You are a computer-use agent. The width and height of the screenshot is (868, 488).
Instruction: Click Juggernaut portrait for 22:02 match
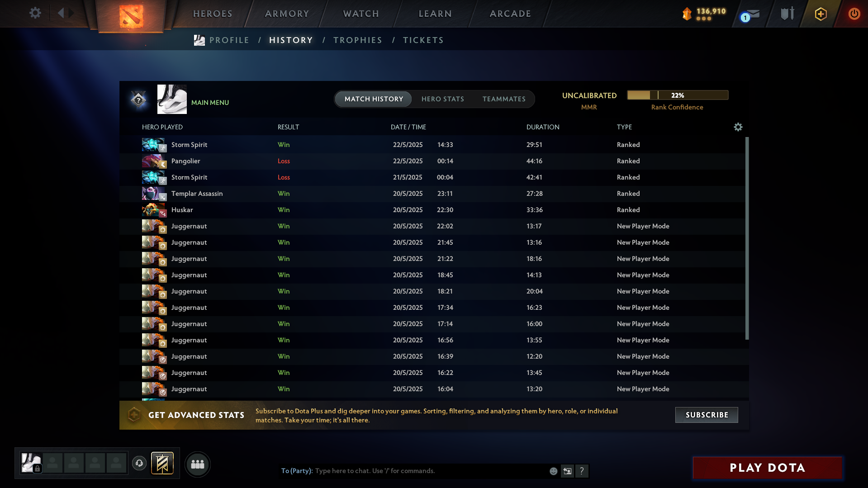click(154, 226)
